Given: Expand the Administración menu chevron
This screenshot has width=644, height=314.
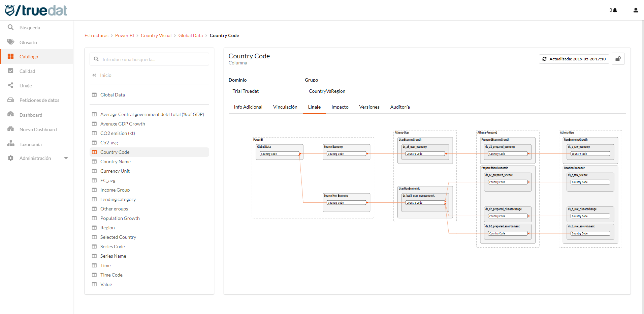Looking at the screenshot, I should pyautogui.click(x=66, y=158).
